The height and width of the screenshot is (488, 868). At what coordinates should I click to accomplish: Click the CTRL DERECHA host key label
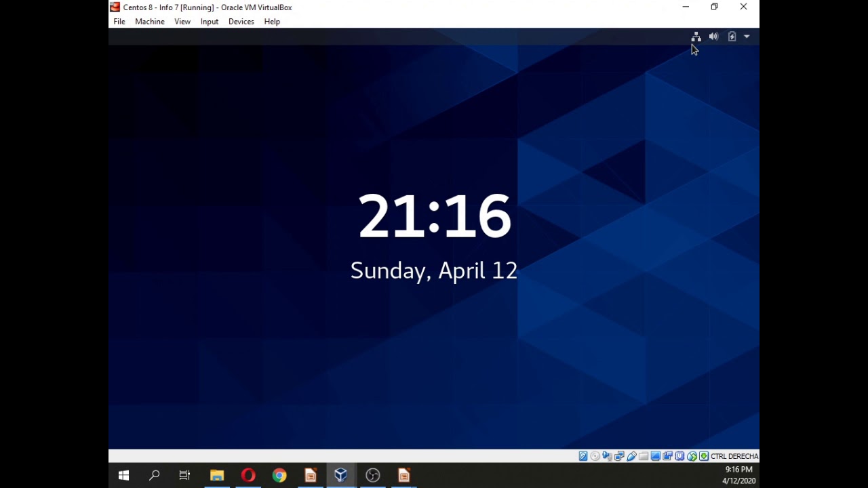[734, 456]
